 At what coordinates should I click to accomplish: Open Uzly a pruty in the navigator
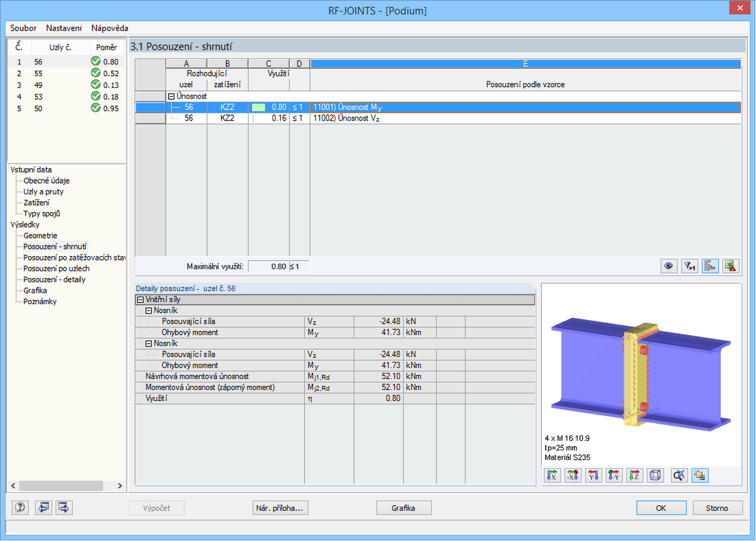point(43,192)
